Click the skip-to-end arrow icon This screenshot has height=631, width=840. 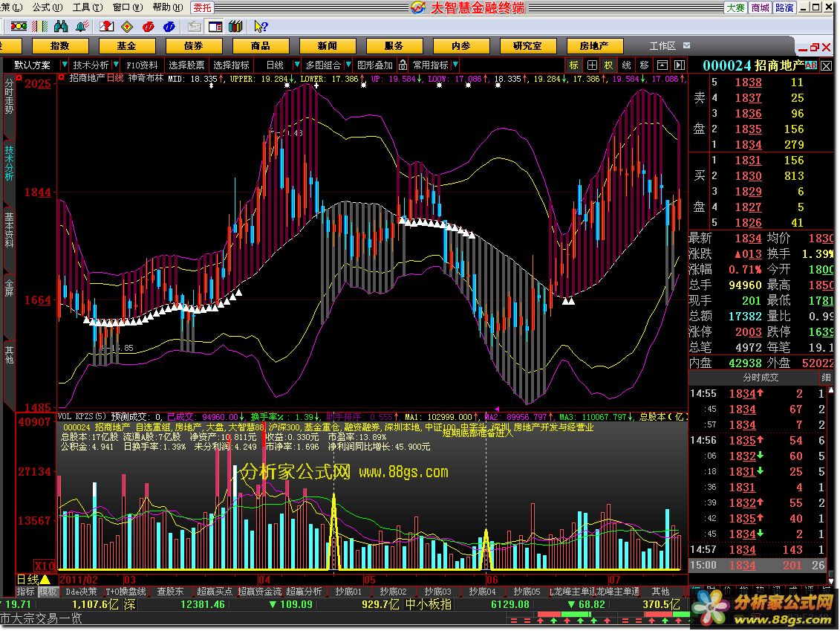680,65
